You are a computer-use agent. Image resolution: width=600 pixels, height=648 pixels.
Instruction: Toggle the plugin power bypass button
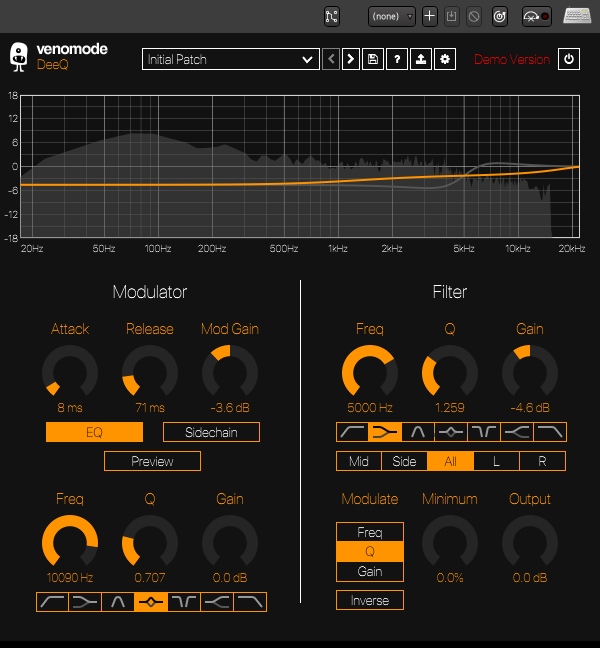569,59
